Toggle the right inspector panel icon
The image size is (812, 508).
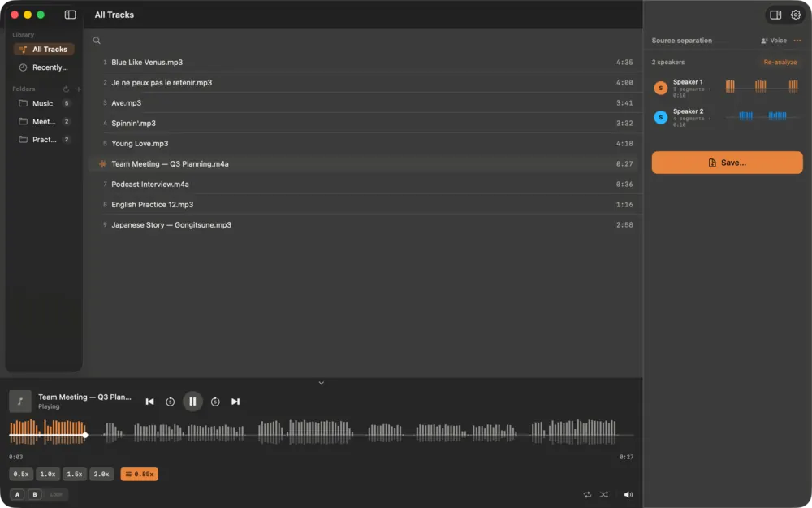point(775,15)
